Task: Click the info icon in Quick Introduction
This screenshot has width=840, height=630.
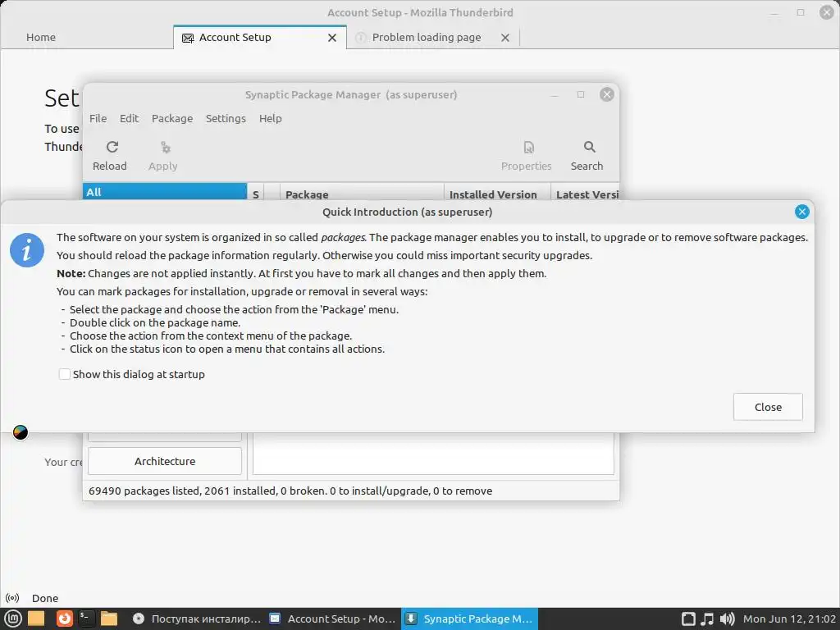Action: click(27, 249)
